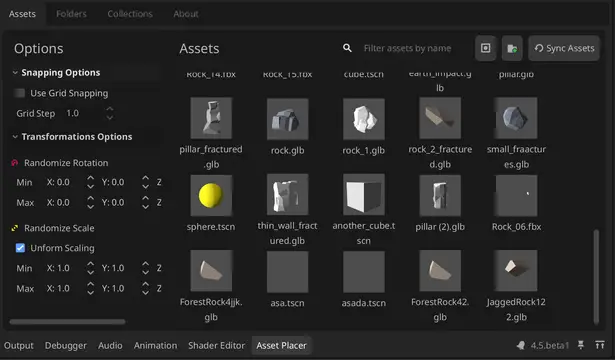Image resolution: width=615 pixels, height=360 pixels.
Task: Click the square preview icon button
Action: pyautogui.click(x=486, y=48)
